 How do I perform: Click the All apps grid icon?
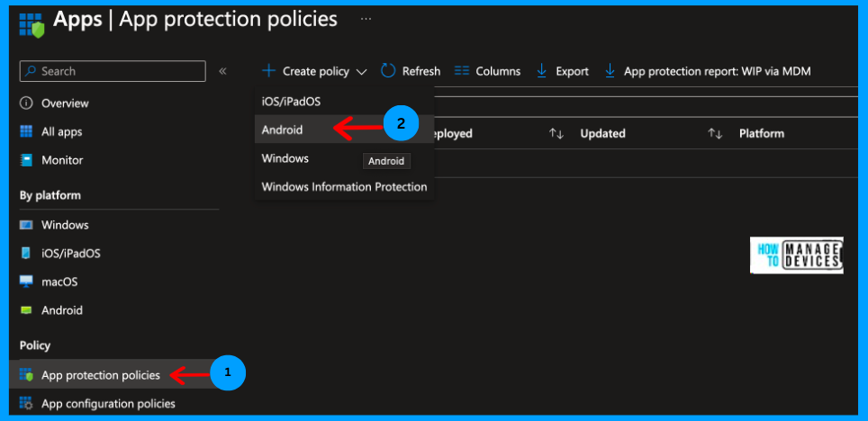coord(26,131)
